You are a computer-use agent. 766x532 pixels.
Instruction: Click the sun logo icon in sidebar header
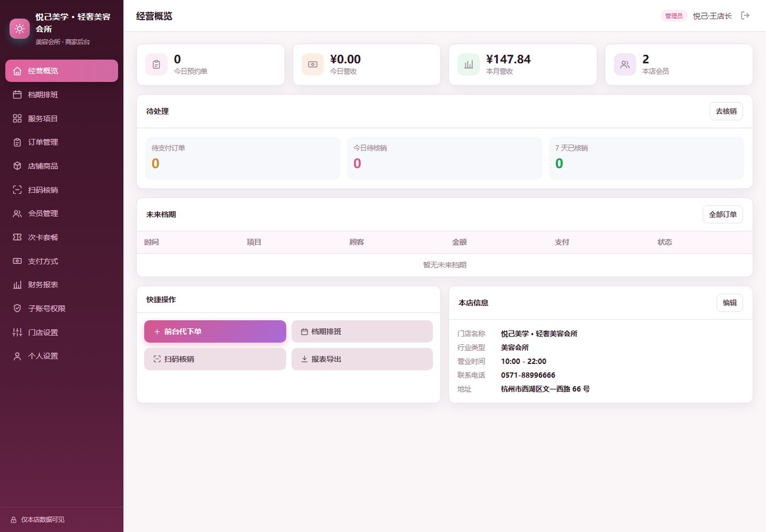point(20,28)
